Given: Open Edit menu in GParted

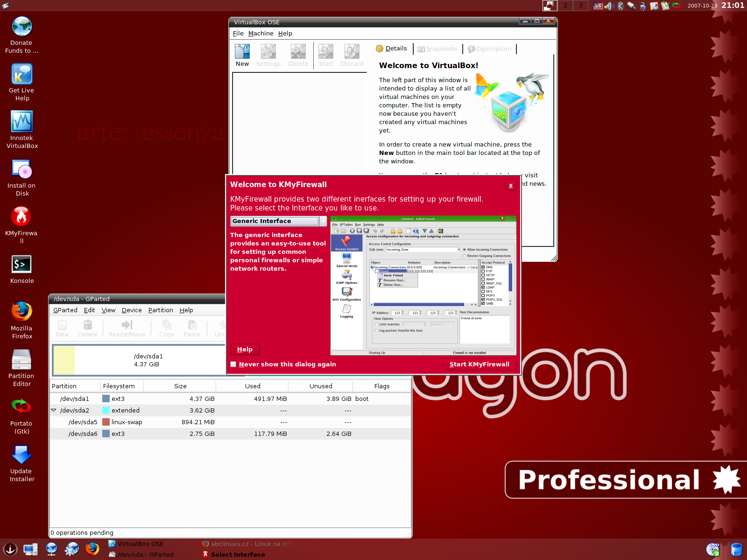Looking at the screenshot, I should coord(90,310).
